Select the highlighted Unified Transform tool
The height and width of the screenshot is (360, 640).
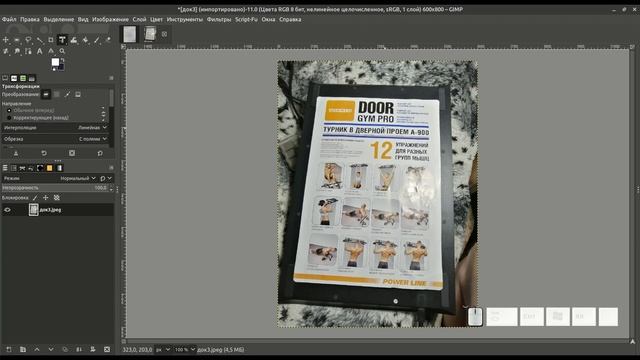pyautogui.click(x=62, y=40)
